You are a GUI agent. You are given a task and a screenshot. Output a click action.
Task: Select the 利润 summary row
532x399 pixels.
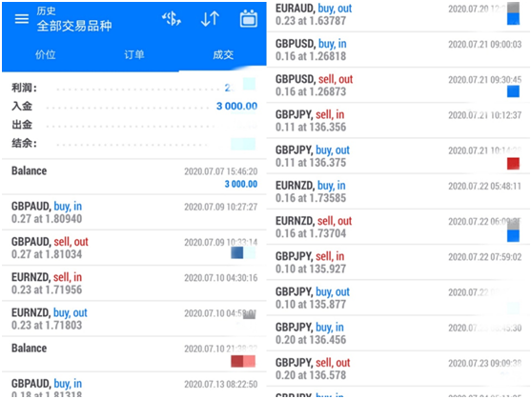[134, 88]
